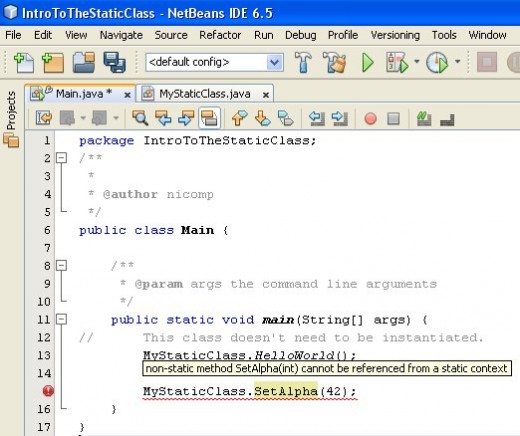Click the Find Selection magnifier icon
The height and width of the screenshot is (436, 520).
click(140, 118)
